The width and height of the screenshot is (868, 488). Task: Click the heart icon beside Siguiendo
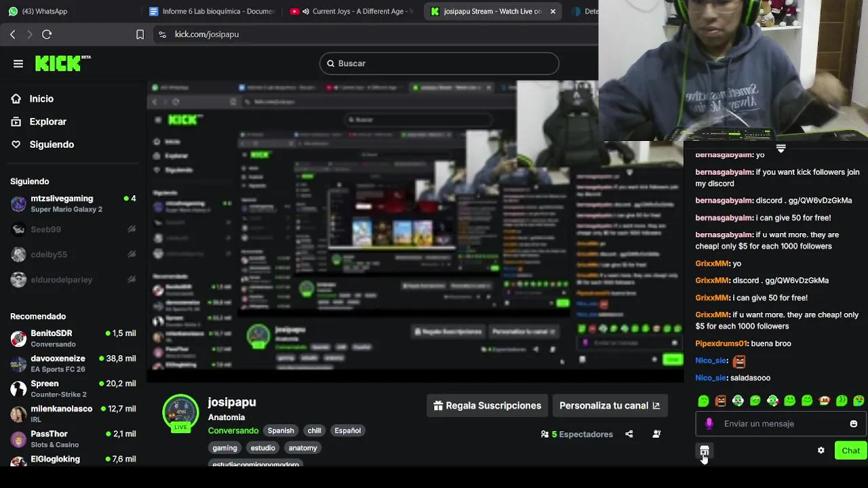click(16, 144)
